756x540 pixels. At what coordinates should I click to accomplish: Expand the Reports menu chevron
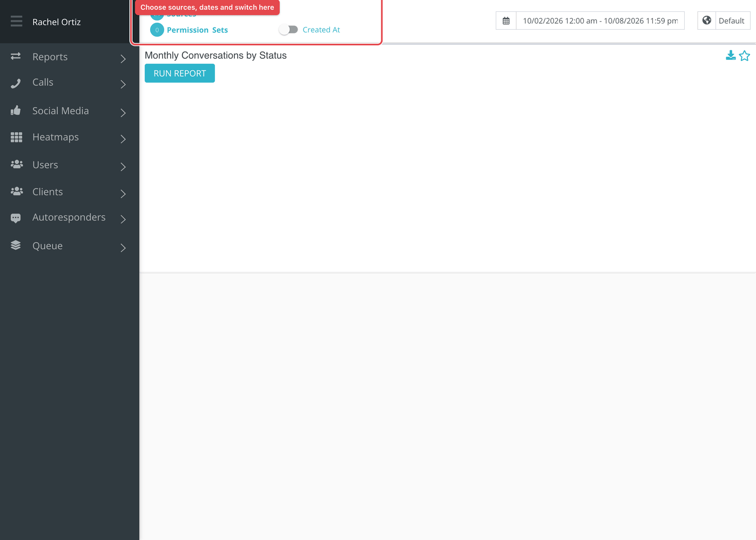123,59
